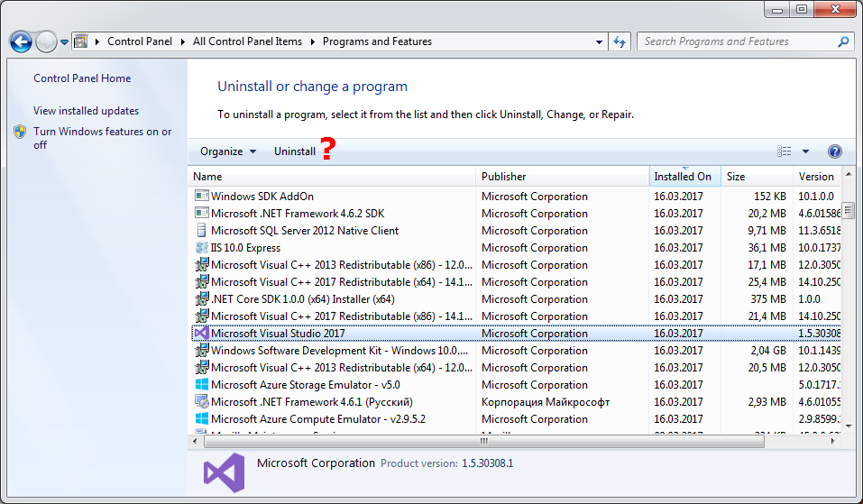Click Visual C++ 2017 Redistributable (x86) icon
The width and height of the screenshot is (863, 504).
point(201,316)
